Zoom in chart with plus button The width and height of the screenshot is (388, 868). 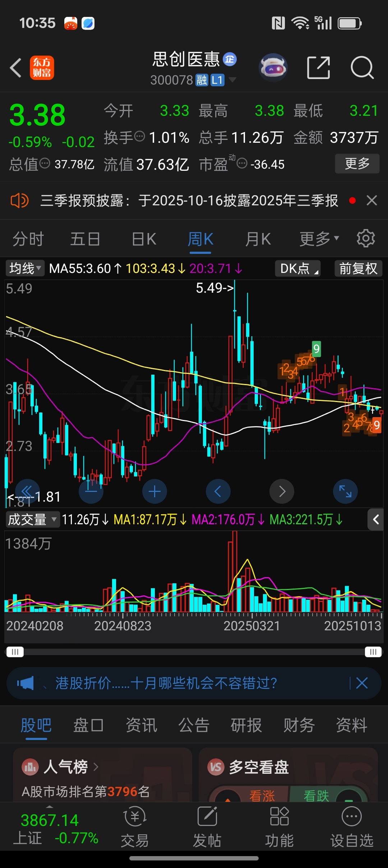tap(154, 491)
